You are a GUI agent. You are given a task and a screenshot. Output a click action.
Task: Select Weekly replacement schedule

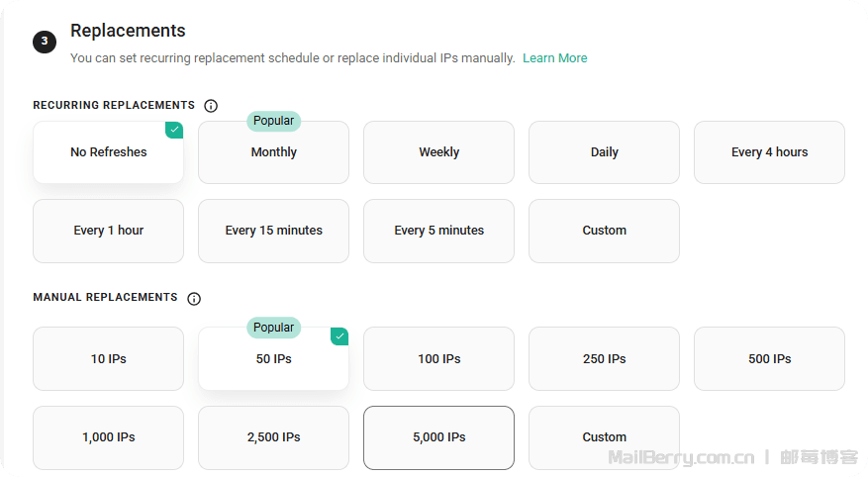coord(438,152)
